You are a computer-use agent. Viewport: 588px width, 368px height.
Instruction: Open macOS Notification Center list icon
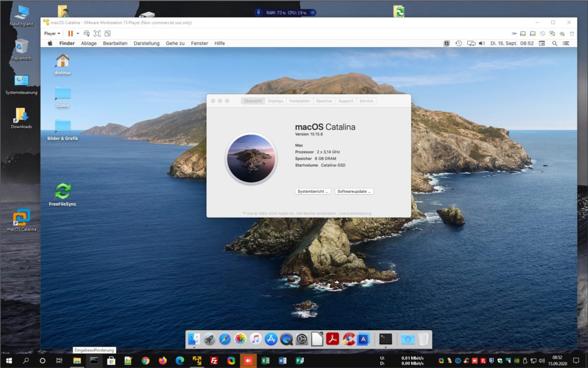pyautogui.click(x=566, y=44)
